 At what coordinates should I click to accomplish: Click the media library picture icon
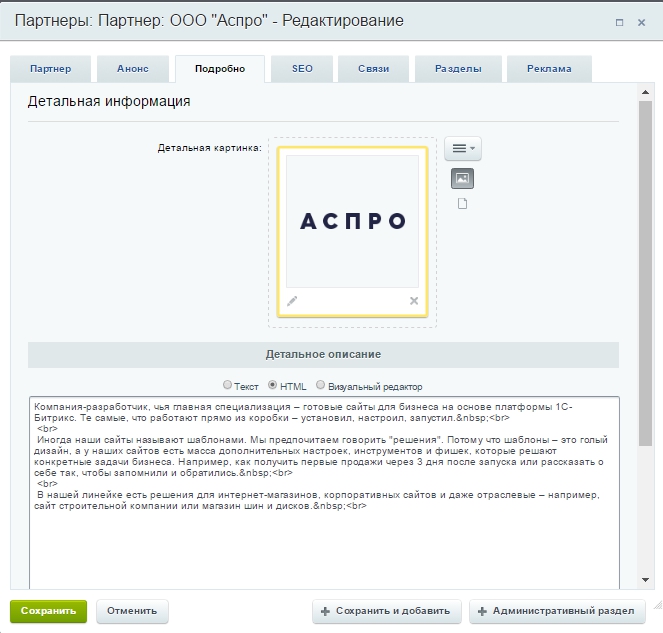463,178
